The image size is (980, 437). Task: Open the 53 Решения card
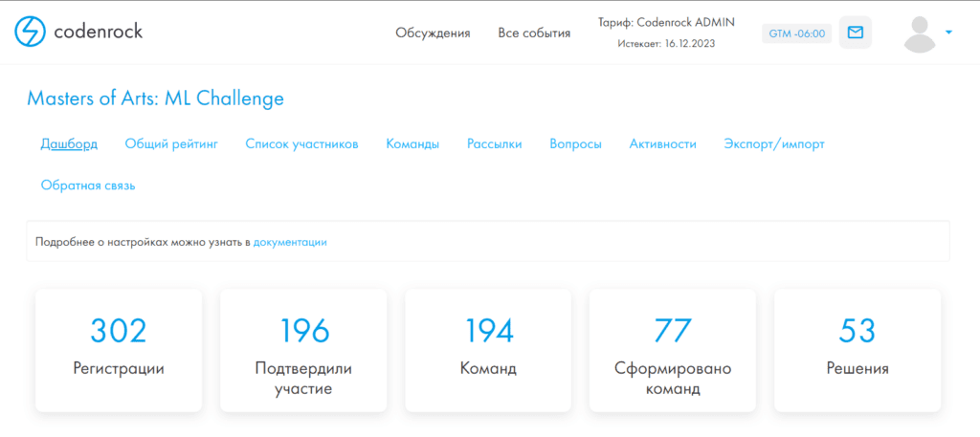[x=857, y=350]
